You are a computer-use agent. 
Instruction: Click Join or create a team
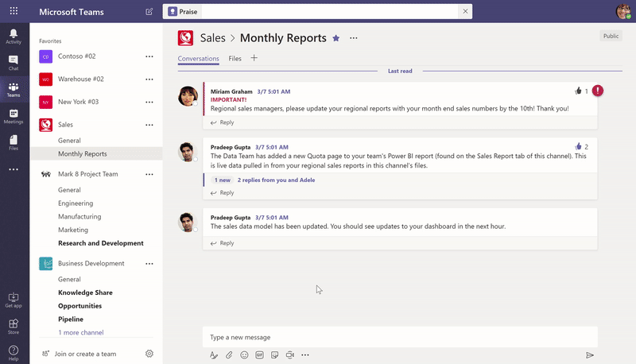coord(85,354)
